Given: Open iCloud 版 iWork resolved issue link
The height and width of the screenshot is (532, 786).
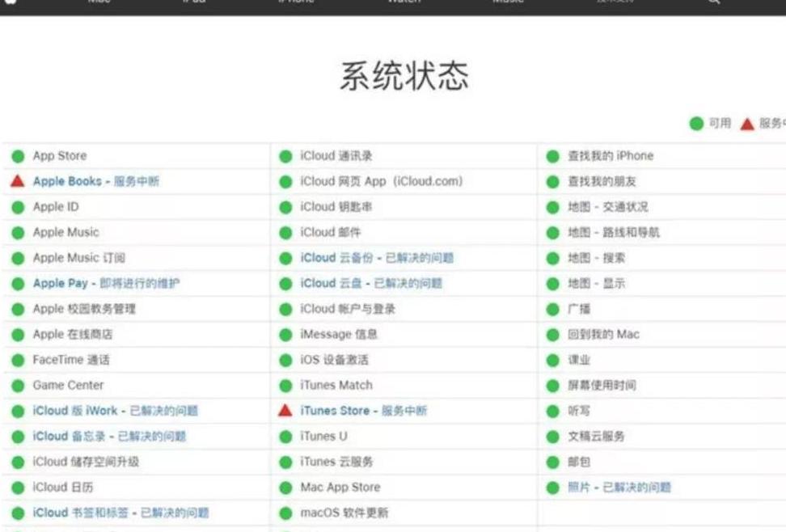Looking at the screenshot, I should pyautogui.click(x=115, y=411).
